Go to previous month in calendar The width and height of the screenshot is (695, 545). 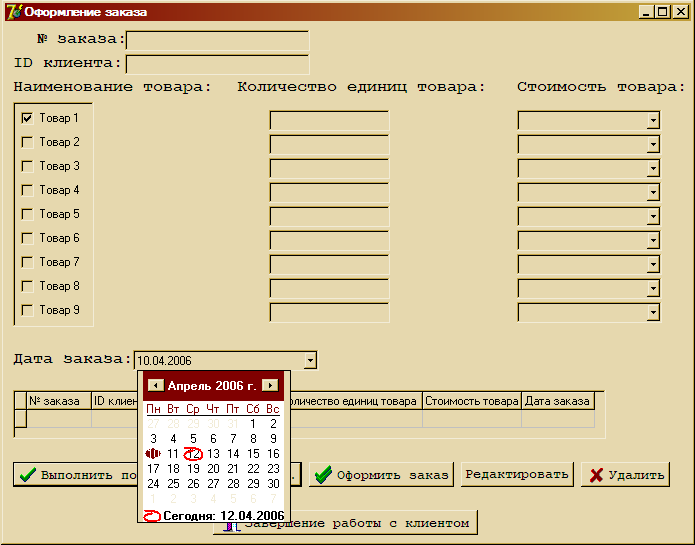155,385
